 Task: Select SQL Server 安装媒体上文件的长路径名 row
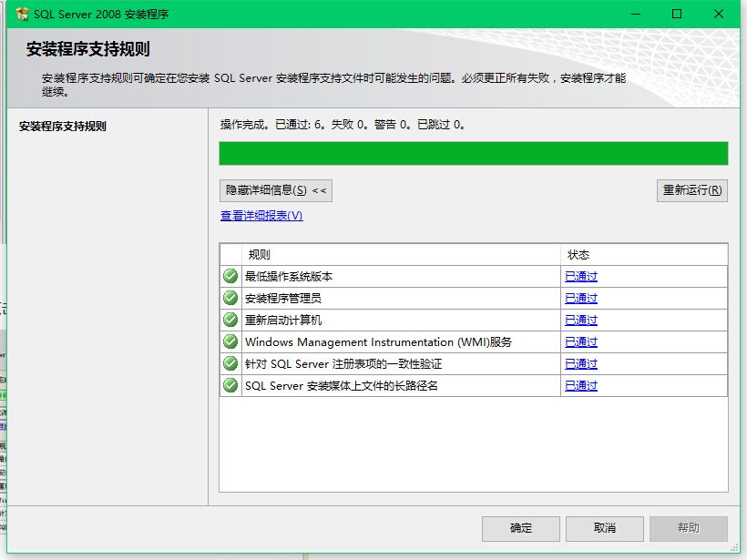point(474,386)
